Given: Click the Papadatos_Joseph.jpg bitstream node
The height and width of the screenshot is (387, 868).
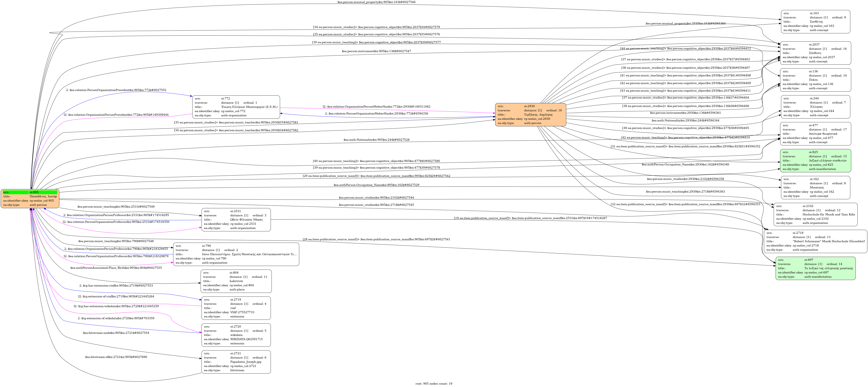Looking at the screenshot, I should [236, 362].
